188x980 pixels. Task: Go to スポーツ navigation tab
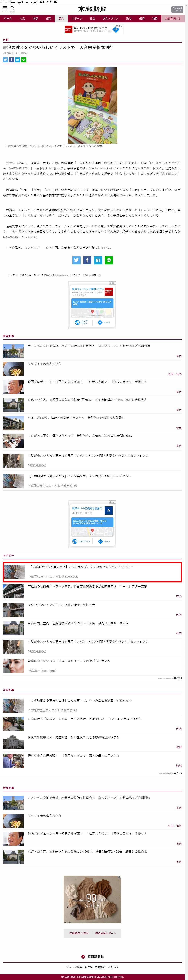77,18
